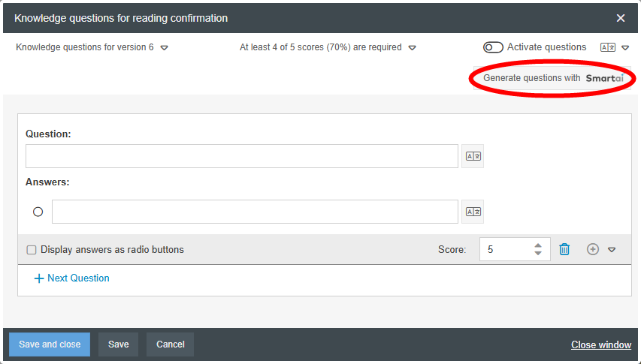The image size is (641, 364).
Task: Click the circled plus add icon
Action: click(x=593, y=249)
